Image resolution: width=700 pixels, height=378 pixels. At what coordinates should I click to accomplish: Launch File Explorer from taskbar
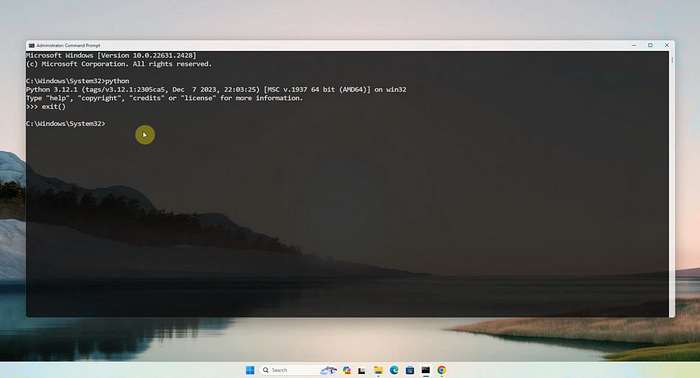click(x=378, y=370)
